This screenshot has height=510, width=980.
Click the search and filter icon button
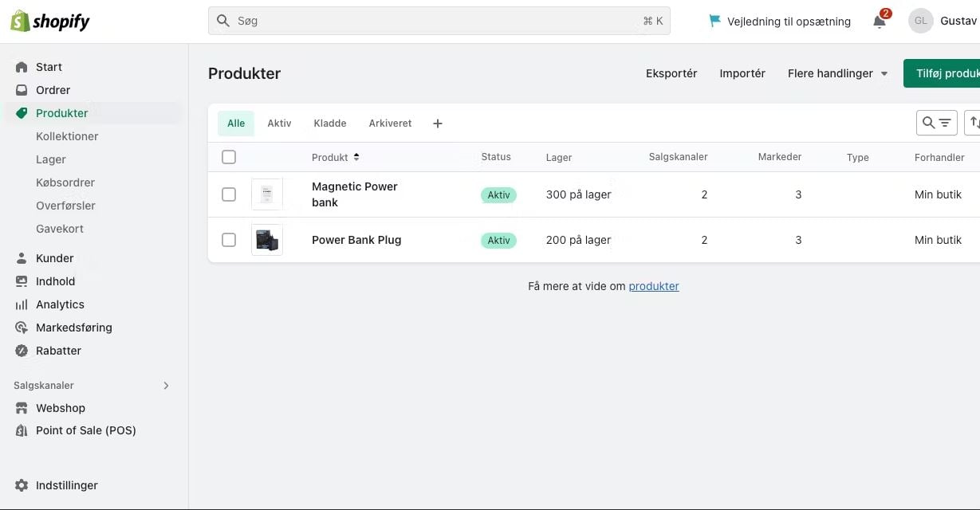pos(936,123)
